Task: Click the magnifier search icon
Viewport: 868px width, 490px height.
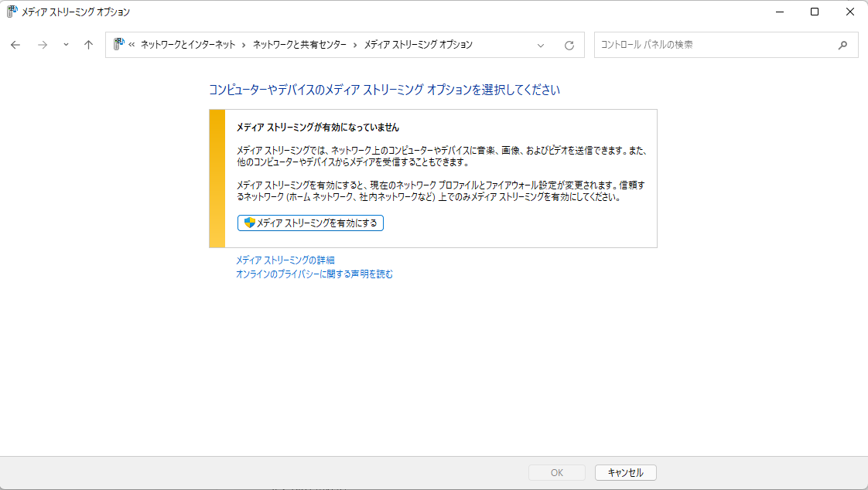Action: (842, 45)
